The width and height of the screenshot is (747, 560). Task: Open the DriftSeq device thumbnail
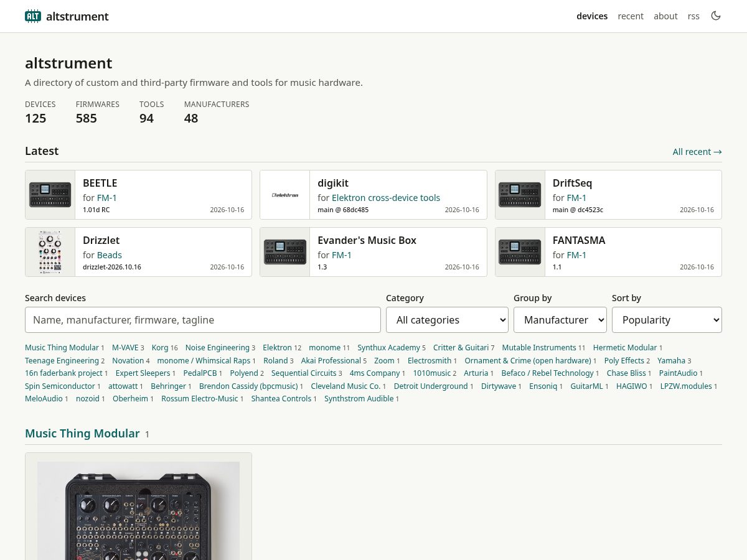pos(520,195)
